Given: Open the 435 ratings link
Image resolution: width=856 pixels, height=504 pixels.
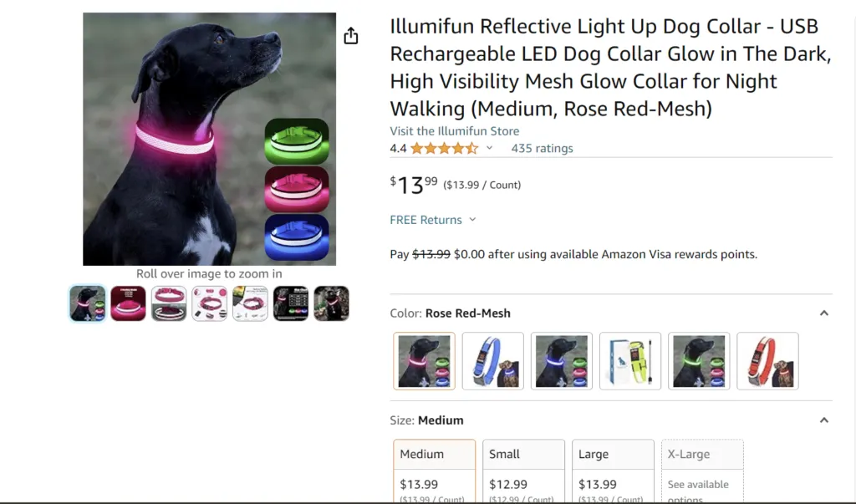Looking at the screenshot, I should pos(542,148).
